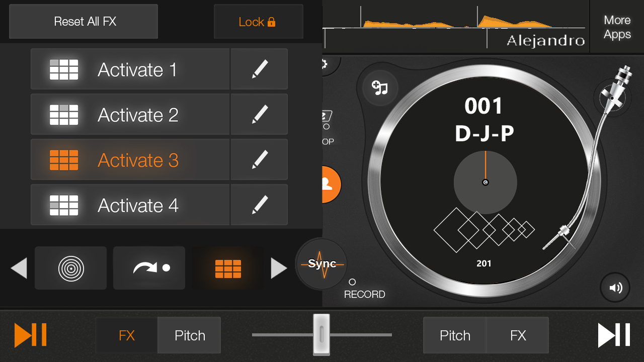
Task: Edit the Activate 1 preset with its pencil
Action: [260, 69]
